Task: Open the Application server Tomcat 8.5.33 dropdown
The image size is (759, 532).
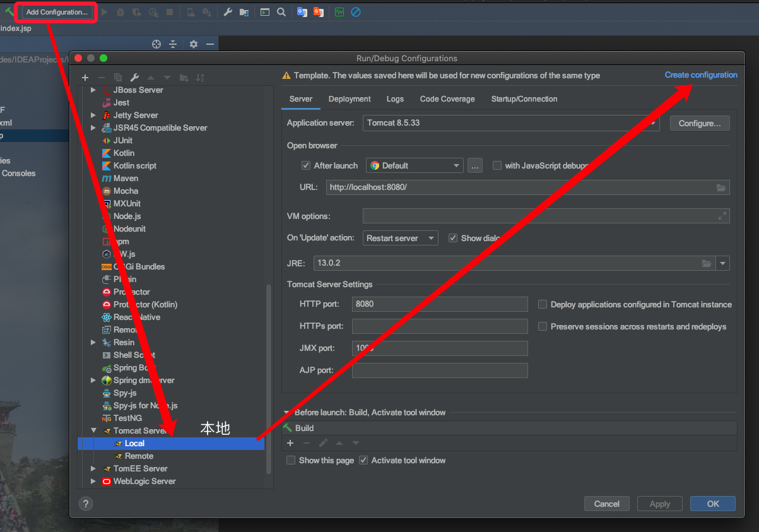Action: click(511, 123)
